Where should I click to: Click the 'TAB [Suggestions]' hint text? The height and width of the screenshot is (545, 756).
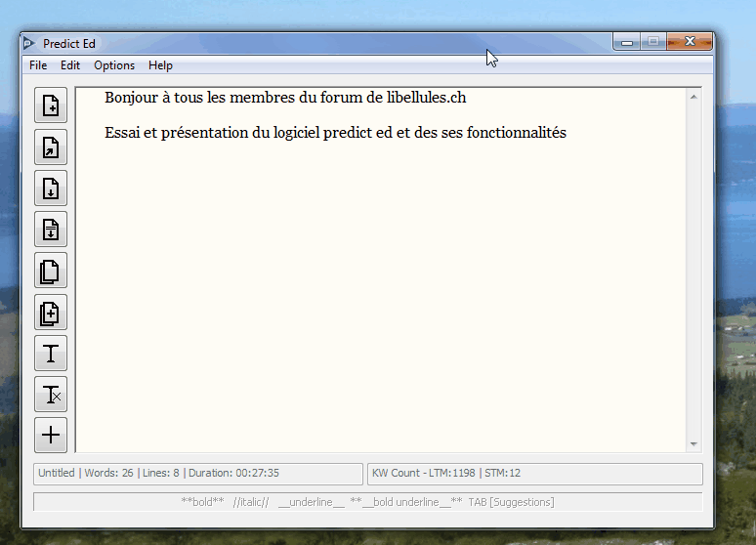[x=512, y=502]
